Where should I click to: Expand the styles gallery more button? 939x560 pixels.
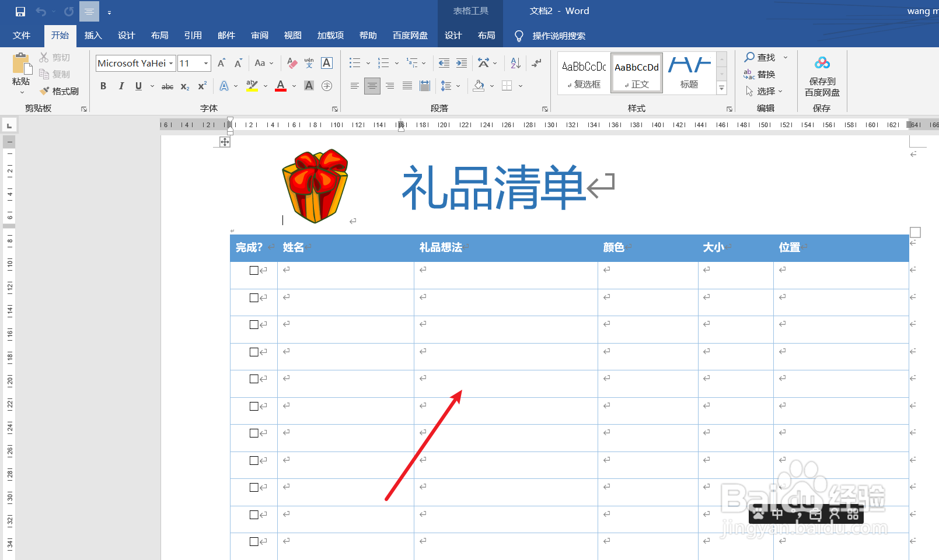[722, 88]
